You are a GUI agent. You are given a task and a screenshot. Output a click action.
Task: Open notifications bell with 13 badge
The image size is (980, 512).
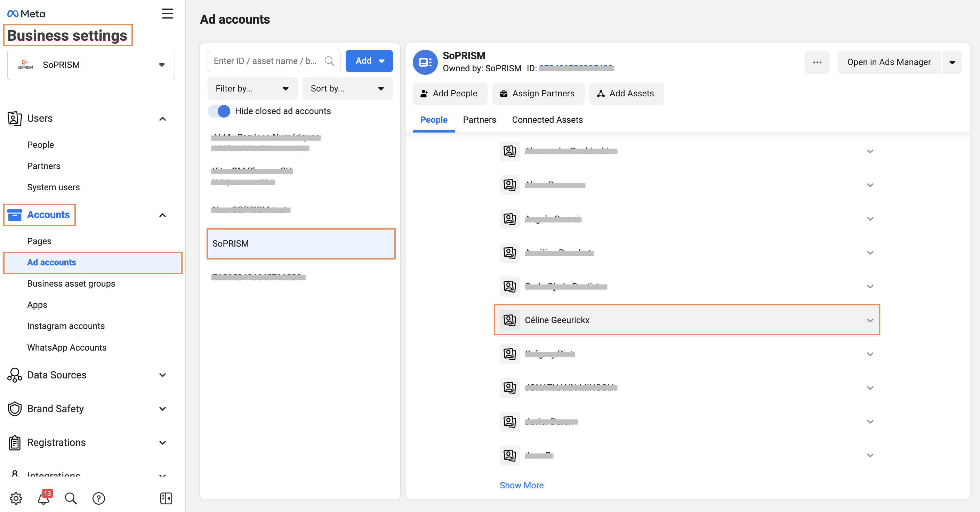click(44, 498)
